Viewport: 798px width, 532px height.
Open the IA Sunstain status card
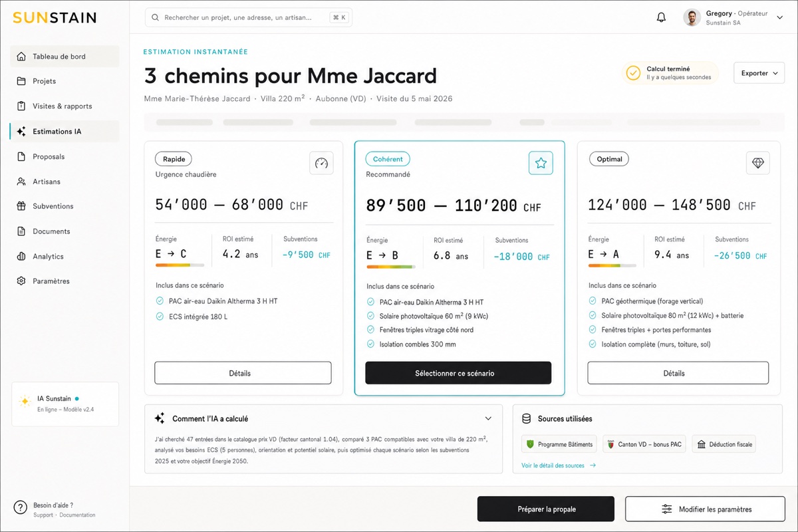point(65,404)
